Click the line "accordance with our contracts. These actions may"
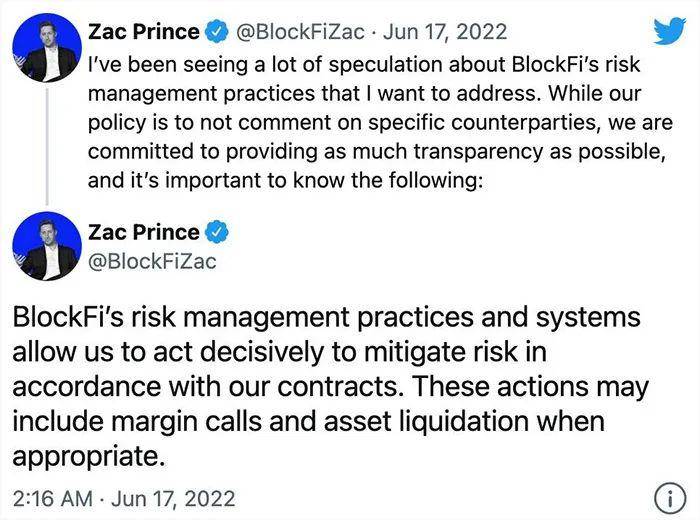Image resolution: width=700 pixels, height=520 pixels. pyautogui.click(x=330, y=387)
